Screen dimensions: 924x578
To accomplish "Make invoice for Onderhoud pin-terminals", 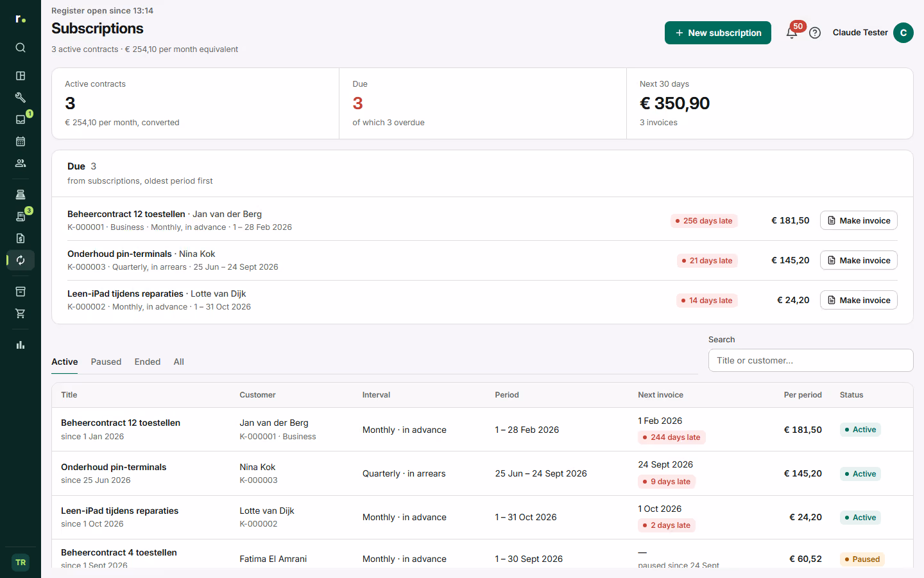I will pyautogui.click(x=859, y=260).
